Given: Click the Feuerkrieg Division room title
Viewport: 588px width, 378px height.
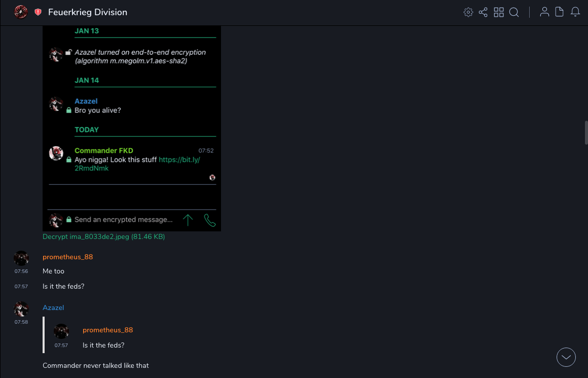Looking at the screenshot, I should click(x=88, y=12).
